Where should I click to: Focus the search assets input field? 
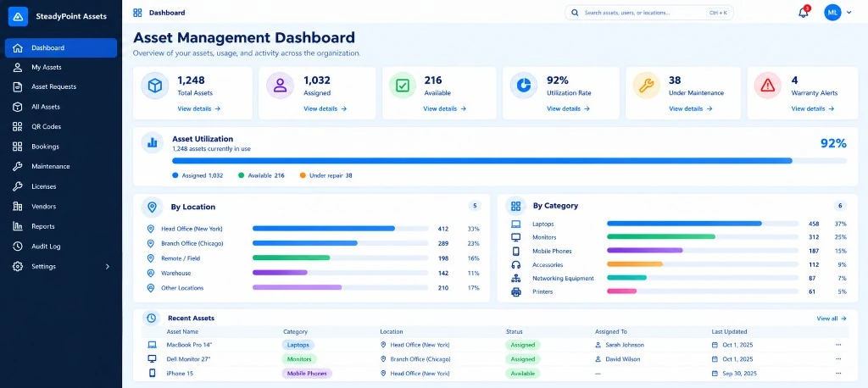coord(648,13)
